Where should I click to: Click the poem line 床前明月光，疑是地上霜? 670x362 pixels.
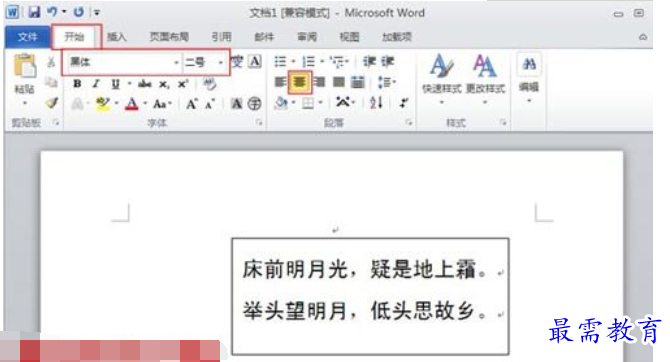pos(364,270)
